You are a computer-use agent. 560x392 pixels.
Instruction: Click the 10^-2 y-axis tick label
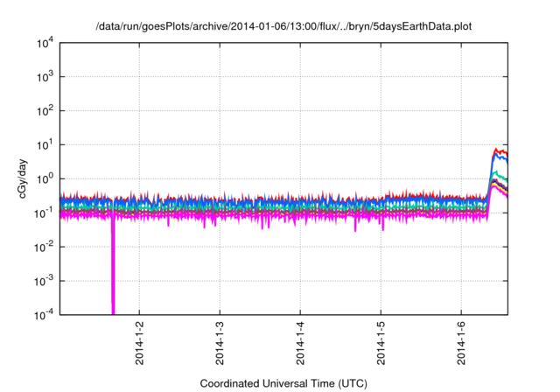click(43, 247)
